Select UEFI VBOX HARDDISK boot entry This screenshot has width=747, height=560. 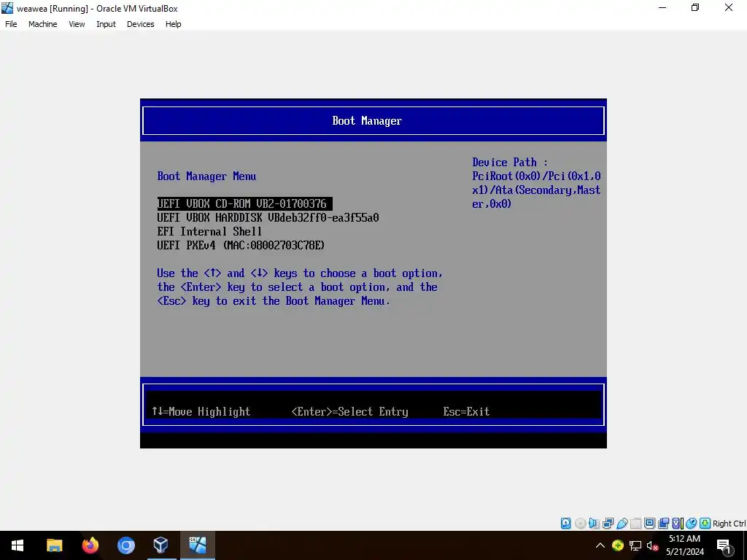click(x=268, y=217)
